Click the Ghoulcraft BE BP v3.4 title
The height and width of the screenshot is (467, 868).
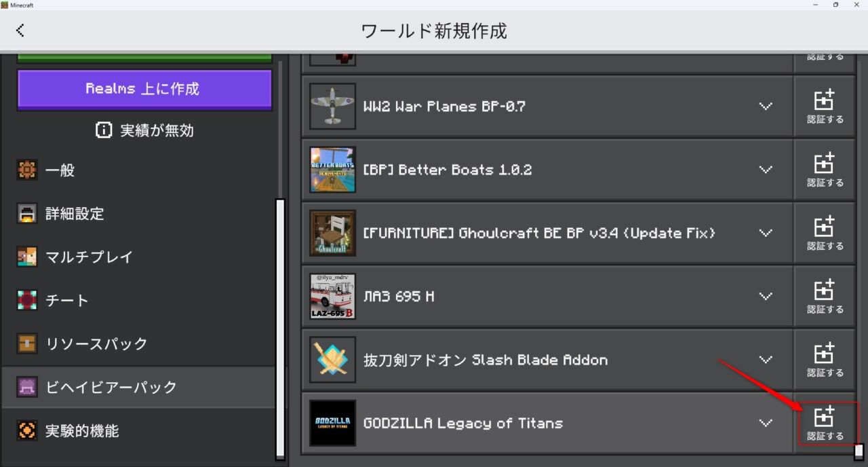540,233
